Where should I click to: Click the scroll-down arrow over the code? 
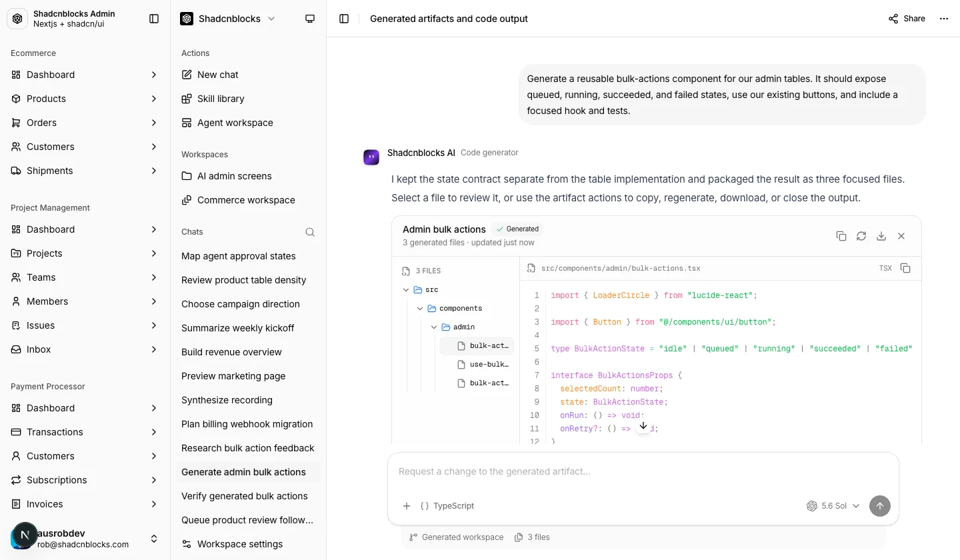[x=643, y=425]
